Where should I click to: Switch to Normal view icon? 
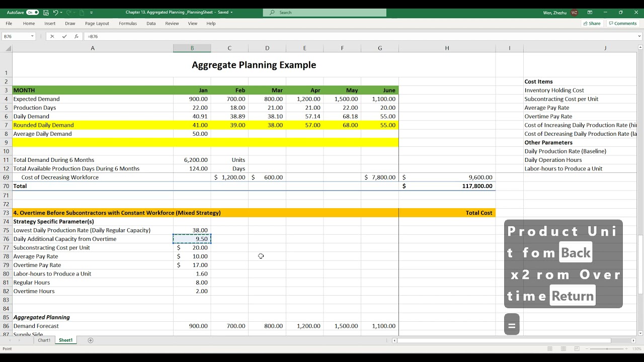pyautogui.click(x=550, y=349)
